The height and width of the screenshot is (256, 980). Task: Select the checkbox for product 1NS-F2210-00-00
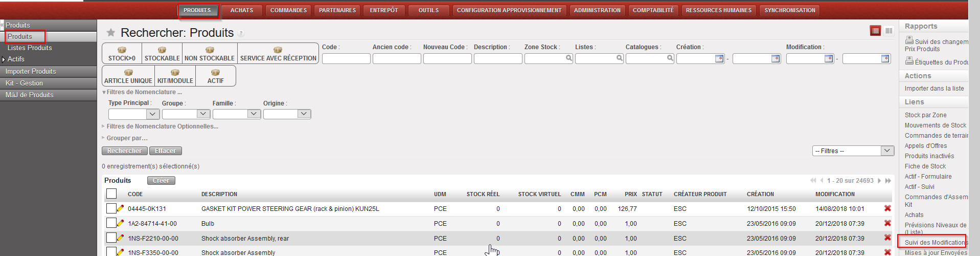[111, 238]
